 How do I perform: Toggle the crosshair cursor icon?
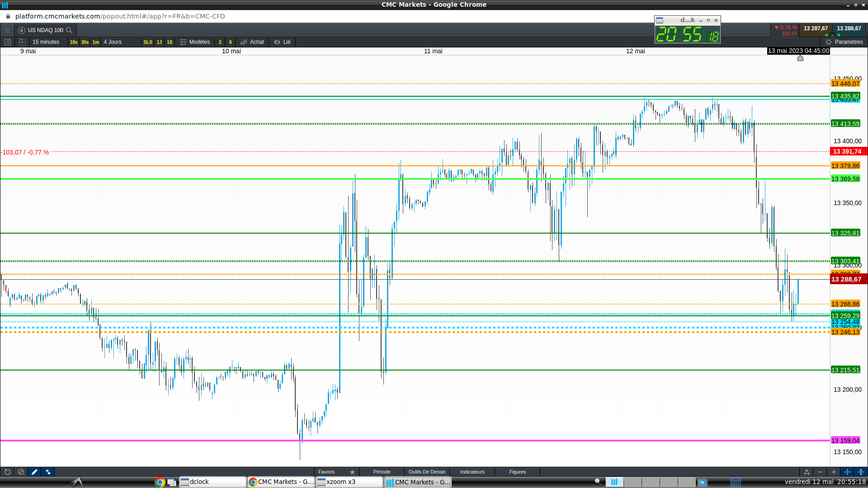(847, 472)
